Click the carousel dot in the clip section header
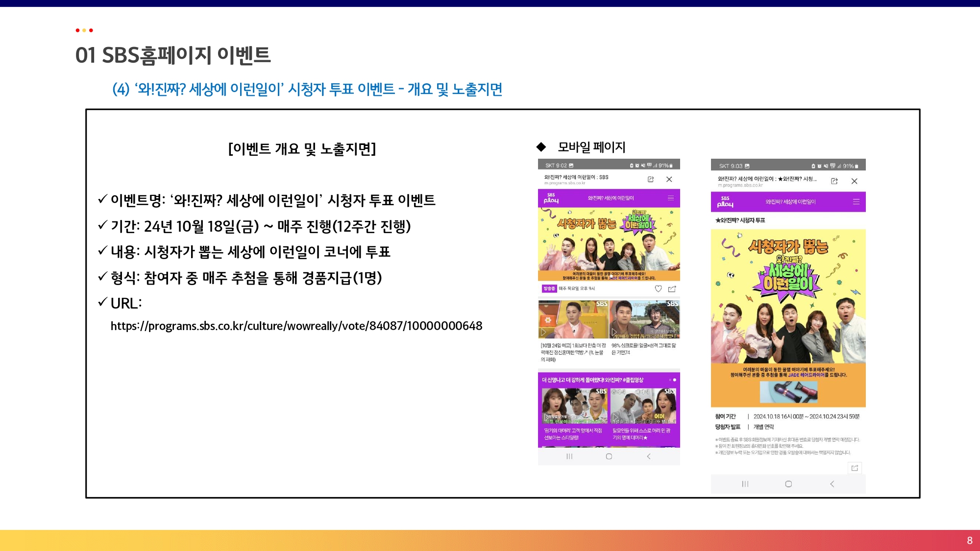The width and height of the screenshot is (980, 551). [675, 380]
